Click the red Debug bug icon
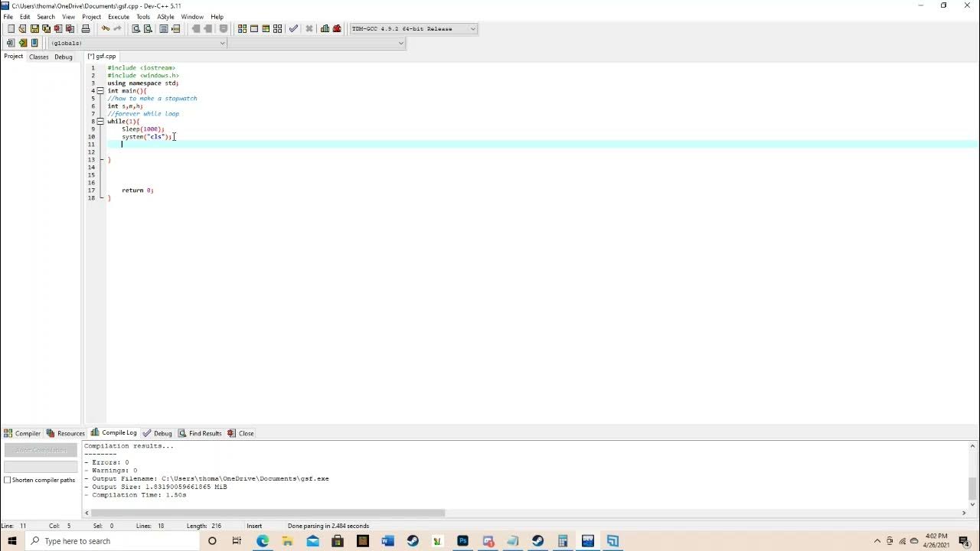Image resolution: width=980 pixels, height=551 pixels. [337, 29]
